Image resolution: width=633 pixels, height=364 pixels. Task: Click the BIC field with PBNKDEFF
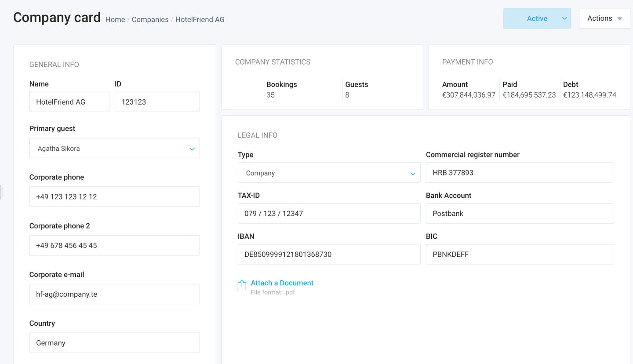click(520, 254)
